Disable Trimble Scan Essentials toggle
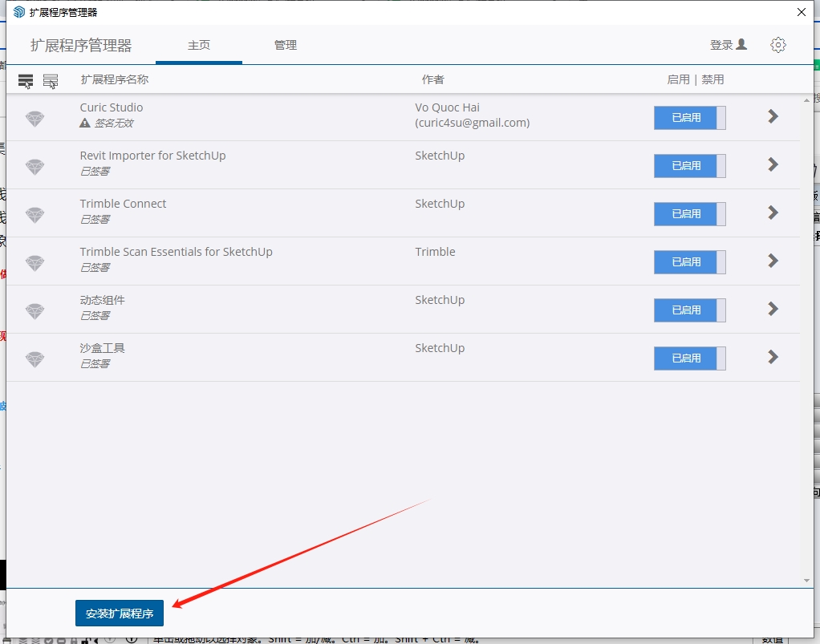The image size is (820, 644). (689, 262)
